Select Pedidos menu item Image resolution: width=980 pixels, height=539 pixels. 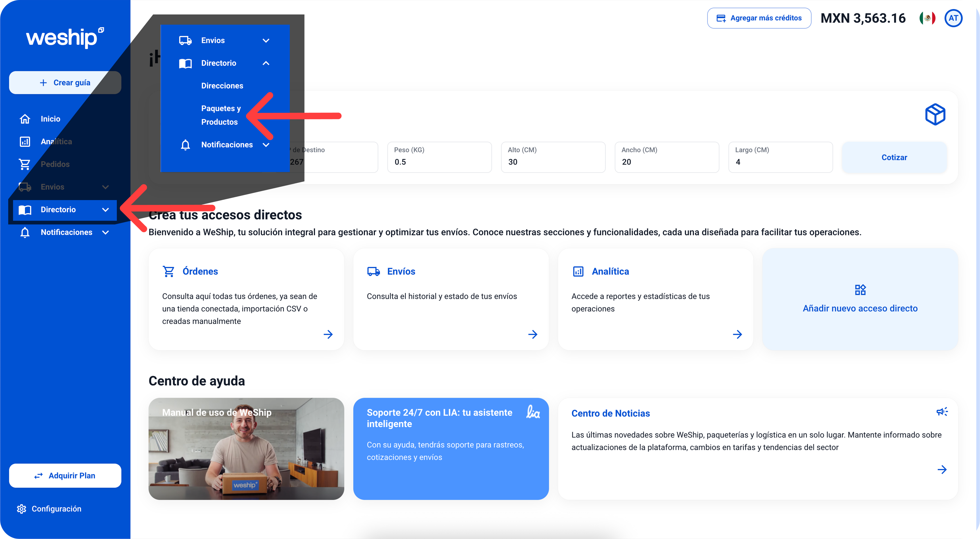pos(55,164)
